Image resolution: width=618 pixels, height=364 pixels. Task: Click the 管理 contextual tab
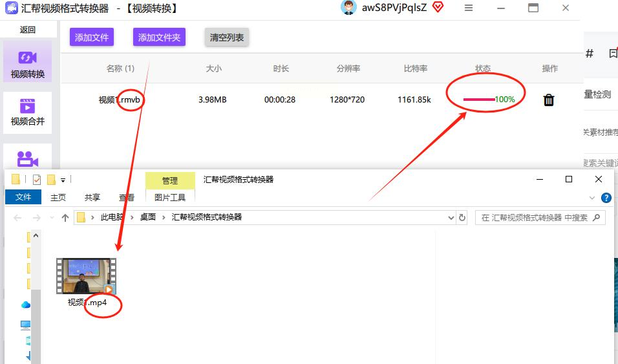(170, 180)
